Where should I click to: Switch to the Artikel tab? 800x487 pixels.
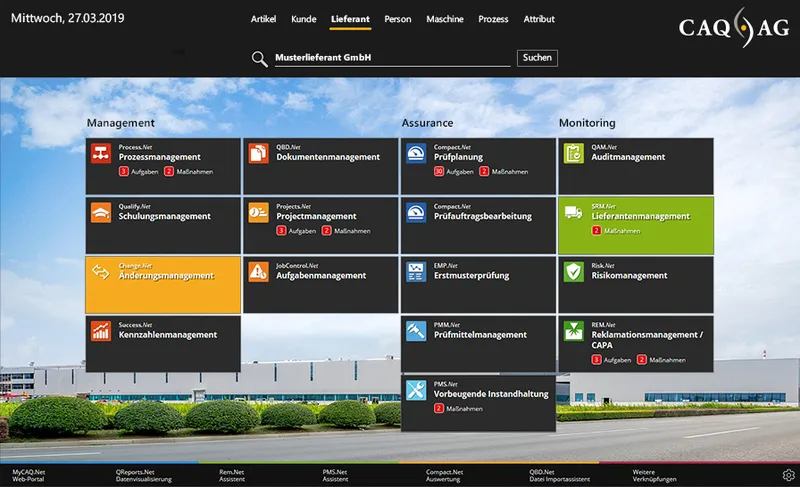coord(263,19)
